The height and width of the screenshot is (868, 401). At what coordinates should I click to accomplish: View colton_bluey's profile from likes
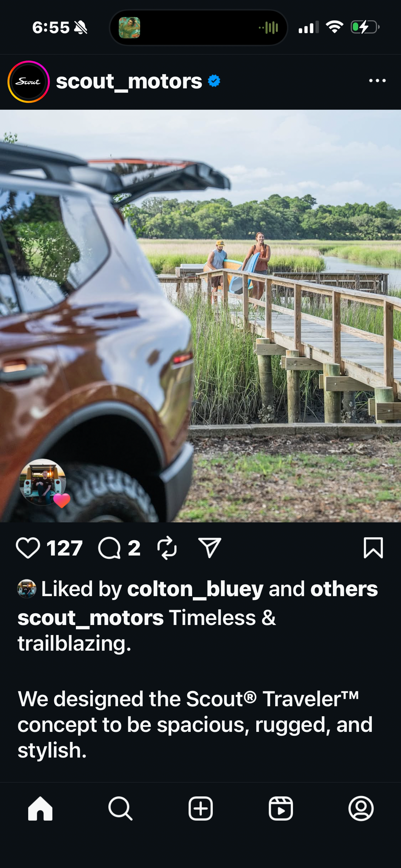195,589
